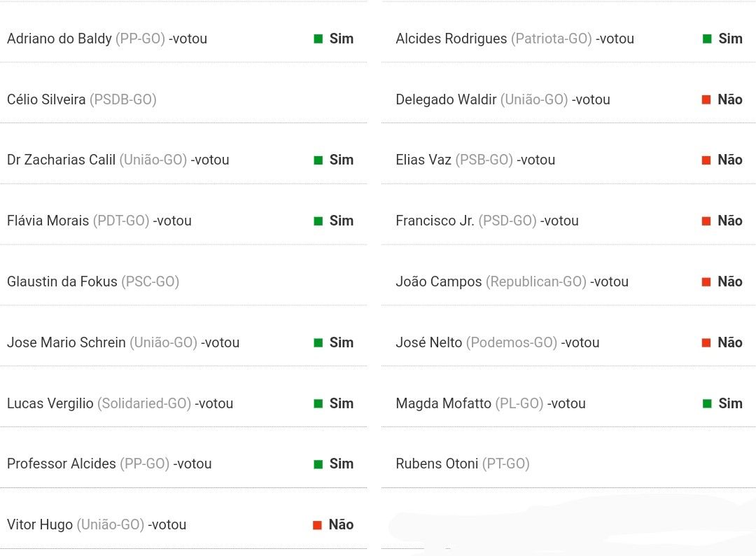The height and width of the screenshot is (556, 756).
Task: Click green vote square for Alcides Rodrigues
Action: [x=707, y=39]
